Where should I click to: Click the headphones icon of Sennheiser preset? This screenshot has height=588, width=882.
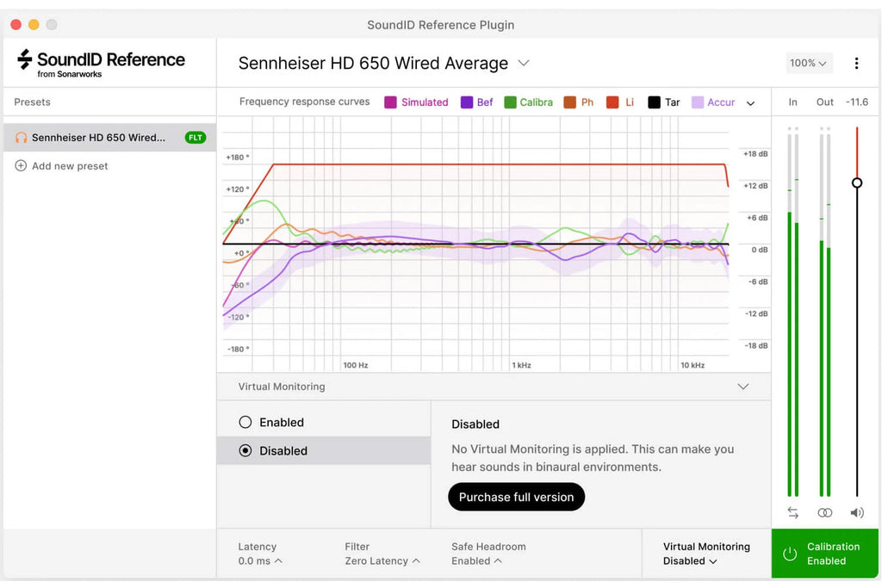click(21, 138)
